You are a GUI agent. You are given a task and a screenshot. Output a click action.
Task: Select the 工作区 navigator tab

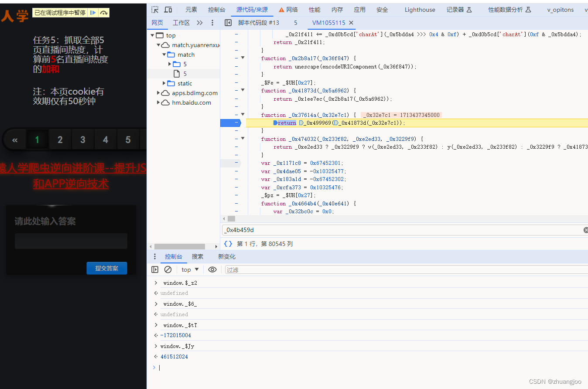pyautogui.click(x=181, y=23)
